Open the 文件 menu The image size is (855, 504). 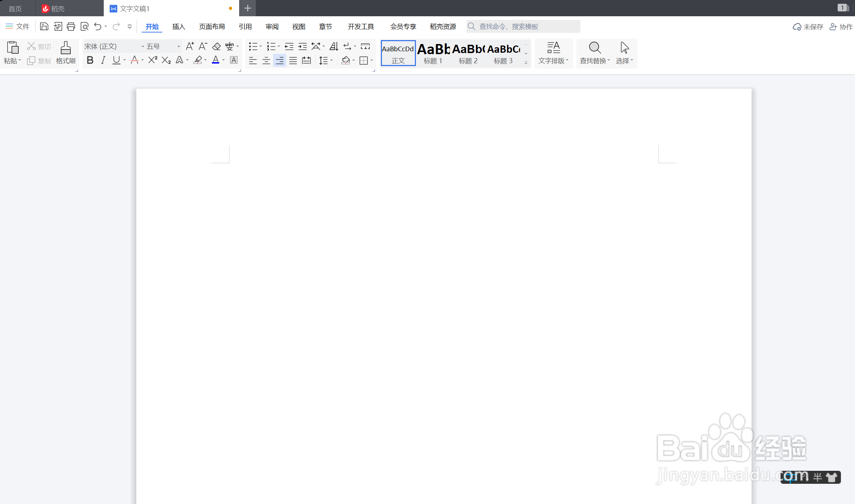point(18,26)
